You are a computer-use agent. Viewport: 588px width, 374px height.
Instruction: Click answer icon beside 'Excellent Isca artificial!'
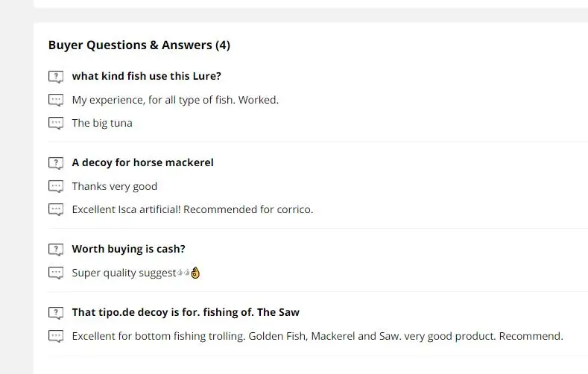pyautogui.click(x=56, y=209)
